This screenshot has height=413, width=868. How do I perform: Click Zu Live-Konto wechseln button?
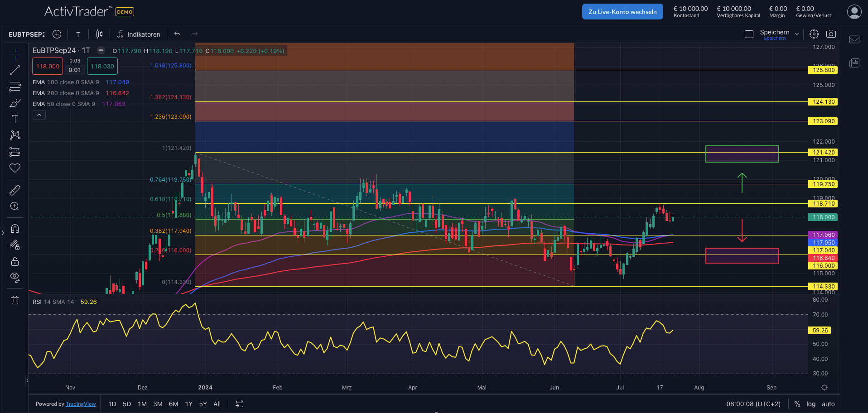622,12
